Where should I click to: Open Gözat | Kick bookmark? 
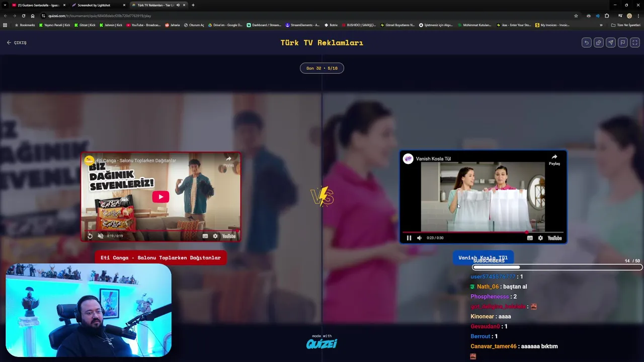click(x=85, y=25)
